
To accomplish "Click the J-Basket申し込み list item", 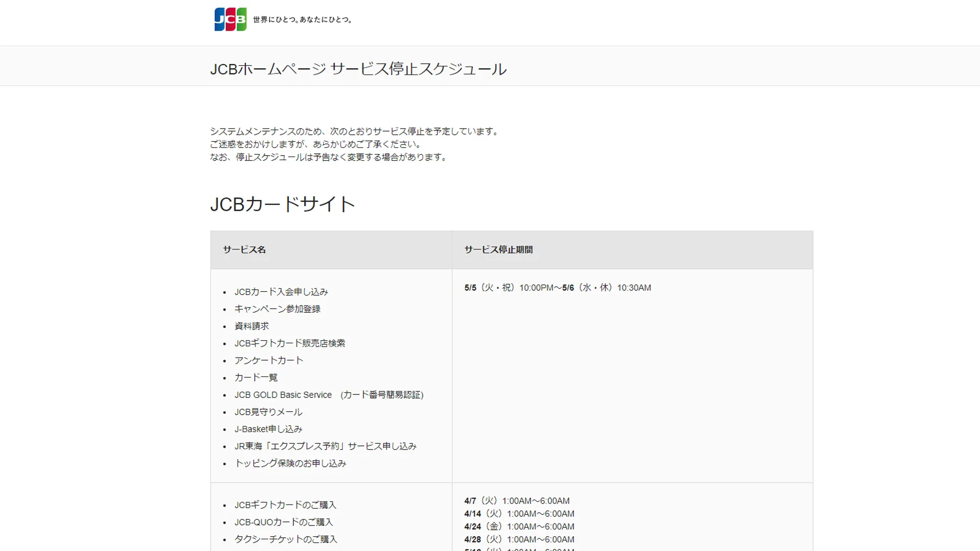I will pos(268,429).
